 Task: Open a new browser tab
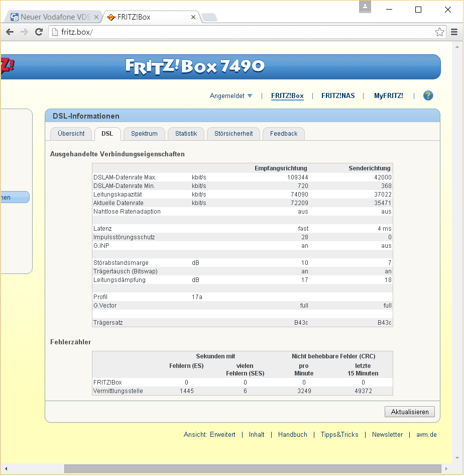click(x=209, y=17)
